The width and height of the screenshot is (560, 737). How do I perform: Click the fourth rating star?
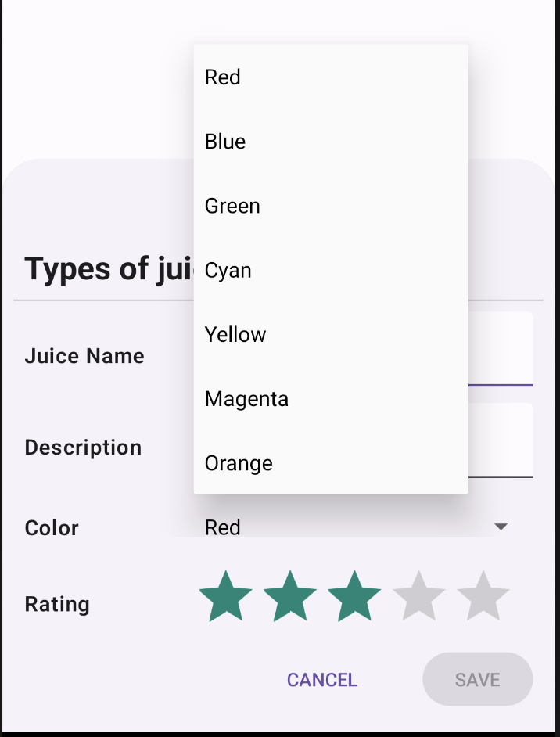[418, 595]
